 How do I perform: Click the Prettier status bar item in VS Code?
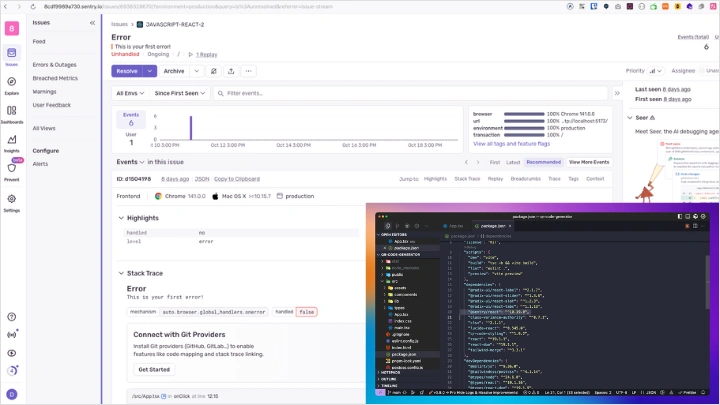[x=687, y=393]
